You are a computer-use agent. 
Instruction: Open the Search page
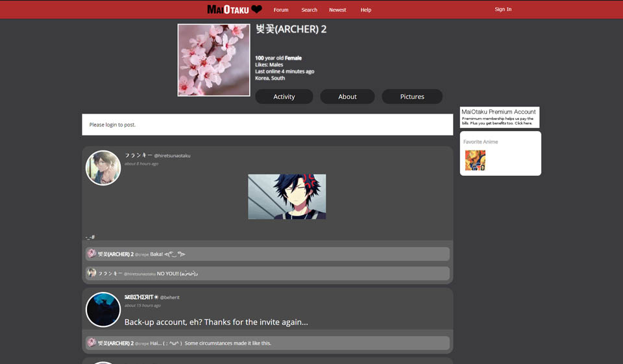pos(310,10)
